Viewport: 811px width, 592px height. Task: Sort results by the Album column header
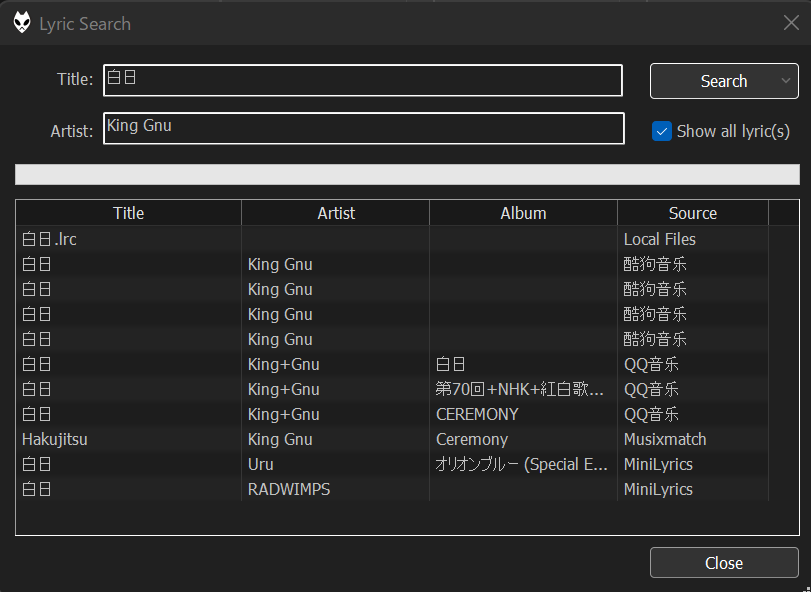pyautogui.click(x=522, y=212)
